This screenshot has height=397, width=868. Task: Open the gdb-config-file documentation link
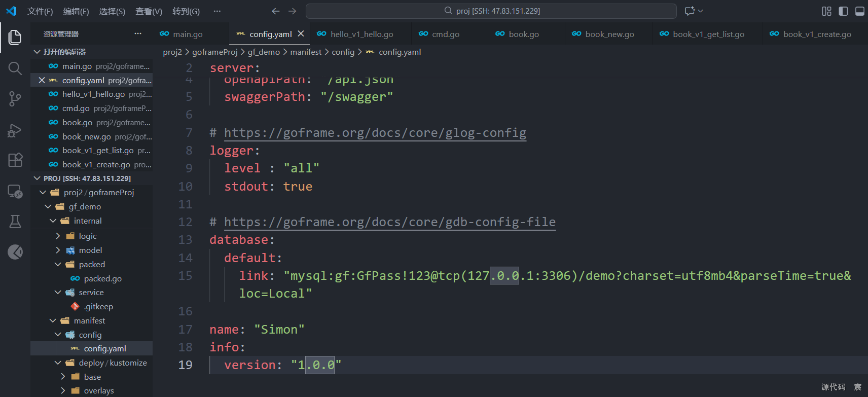pos(390,222)
